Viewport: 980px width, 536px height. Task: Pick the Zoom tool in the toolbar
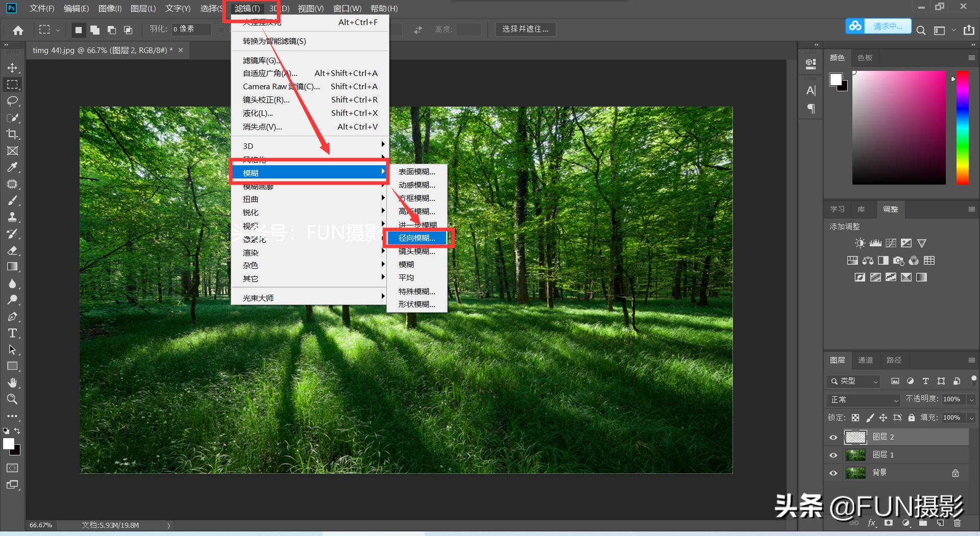[12, 399]
